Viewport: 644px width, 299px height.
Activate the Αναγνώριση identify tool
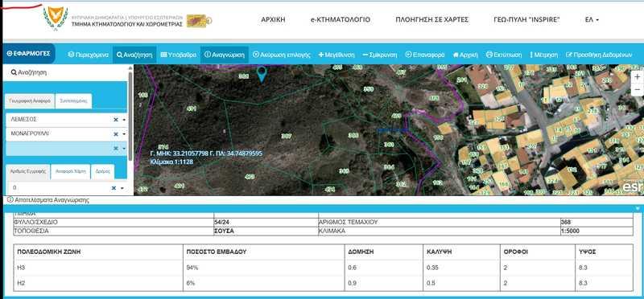(225, 55)
